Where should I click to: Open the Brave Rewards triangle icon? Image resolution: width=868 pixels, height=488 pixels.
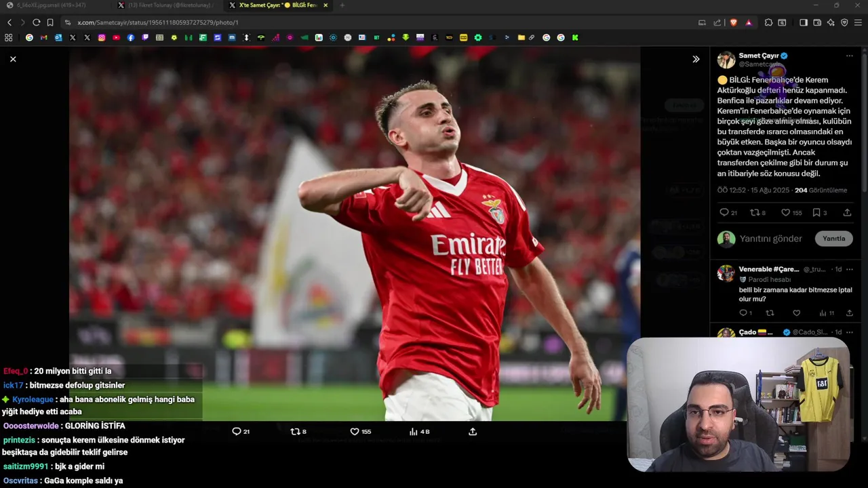(x=749, y=22)
